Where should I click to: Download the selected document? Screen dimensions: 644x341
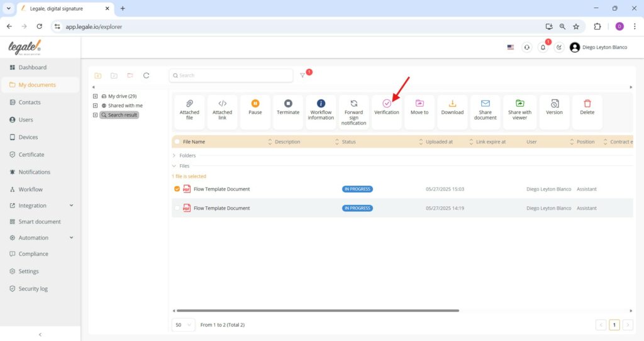pos(452,112)
